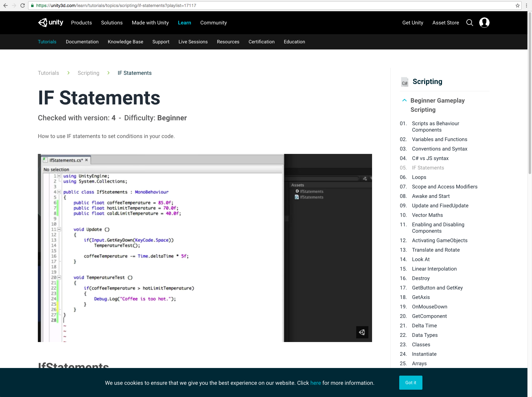Open the Solutions menu
Viewport: 532px width, 397px height.
coord(112,23)
